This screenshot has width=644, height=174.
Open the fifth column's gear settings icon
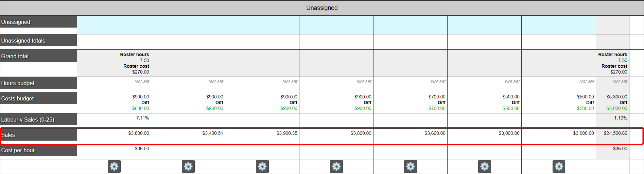click(411, 167)
